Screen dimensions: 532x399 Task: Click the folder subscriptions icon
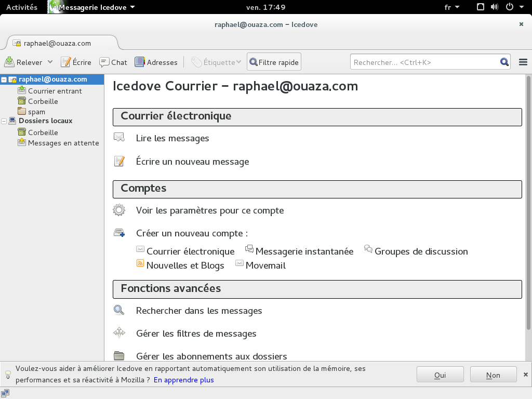(x=119, y=355)
